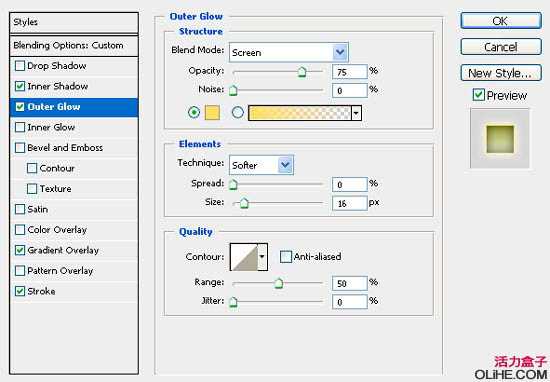Enable the Pattern Overlay checkbox
Screen dimensions: 550x382
click(x=20, y=270)
